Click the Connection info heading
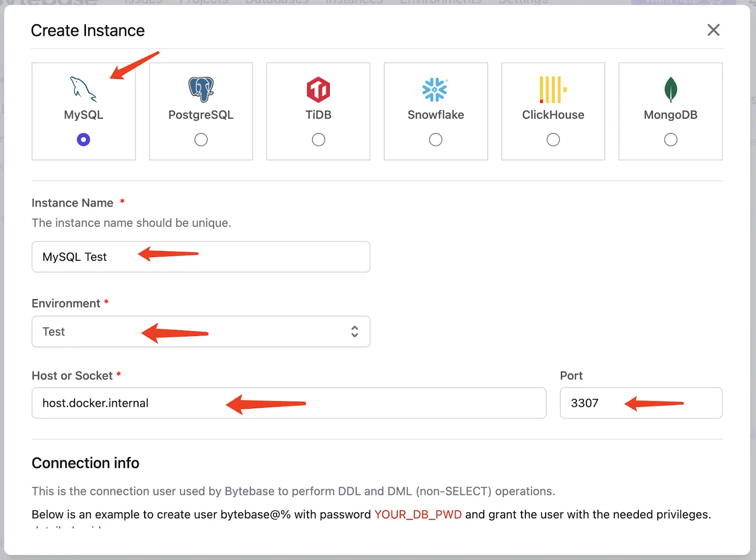Screen dimensions: 756x560 tap(86, 463)
